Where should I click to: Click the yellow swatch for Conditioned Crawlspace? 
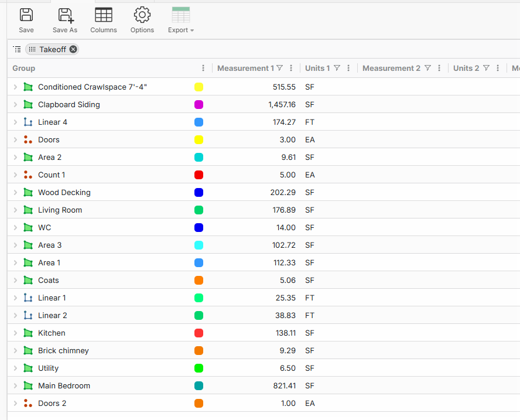199,87
